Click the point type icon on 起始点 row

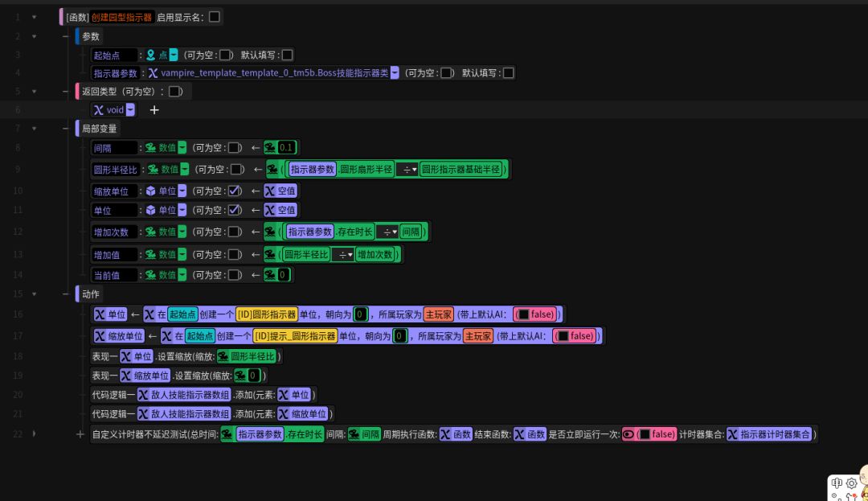[x=150, y=55]
